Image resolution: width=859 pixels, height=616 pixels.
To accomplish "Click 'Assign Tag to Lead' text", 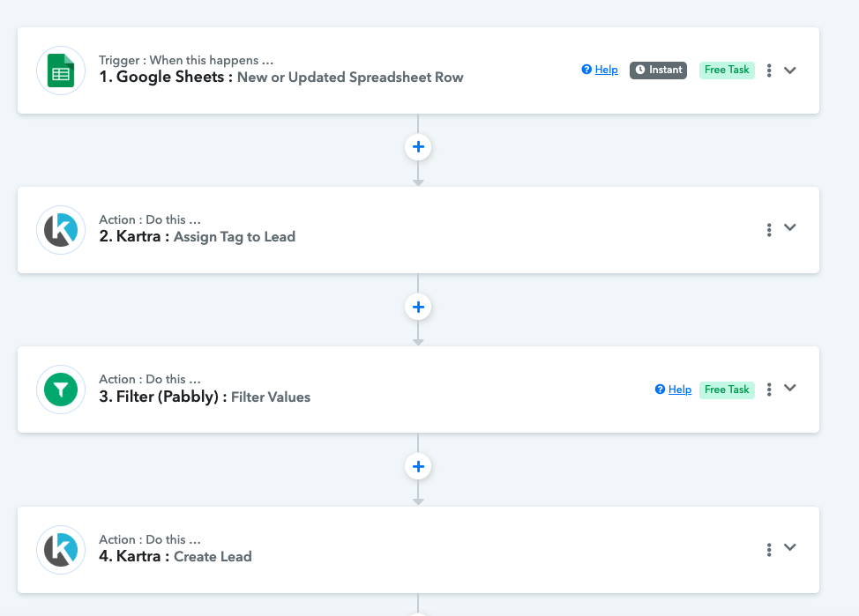I will (x=235, y=237).
